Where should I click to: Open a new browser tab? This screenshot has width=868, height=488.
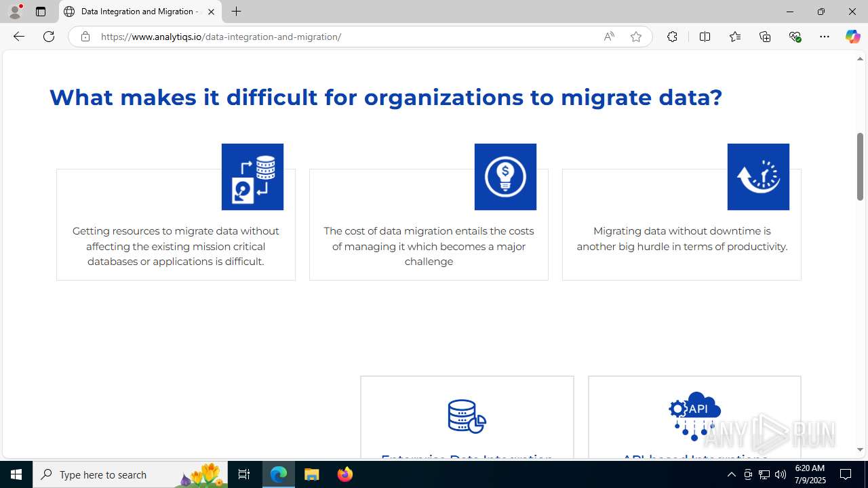tap(236, 12)
